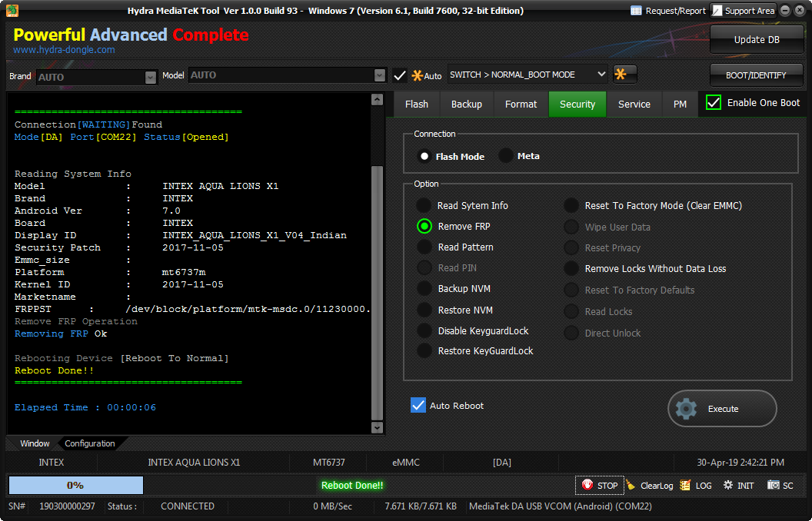Click the Hydra app logo icon in title bar
Screen dimensions: 812x521
pyautogui.click(x=12, y=10)
